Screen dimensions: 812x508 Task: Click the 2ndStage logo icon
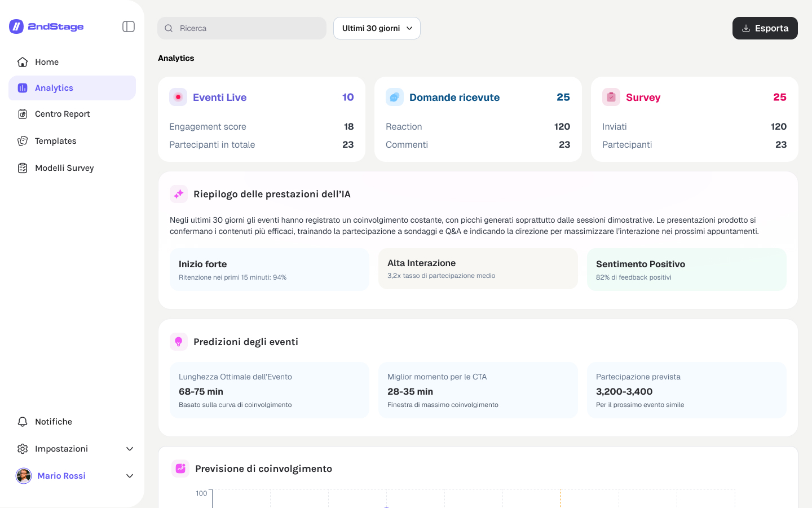tap(16, 26)
